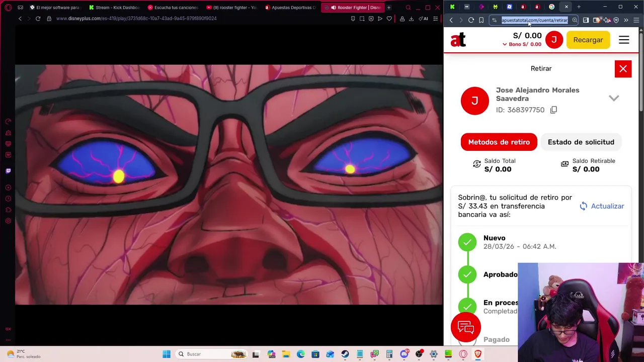Switch to Estado de solicitud tab
This screenshot has height=362, width=644.
(x=581, y=142)
